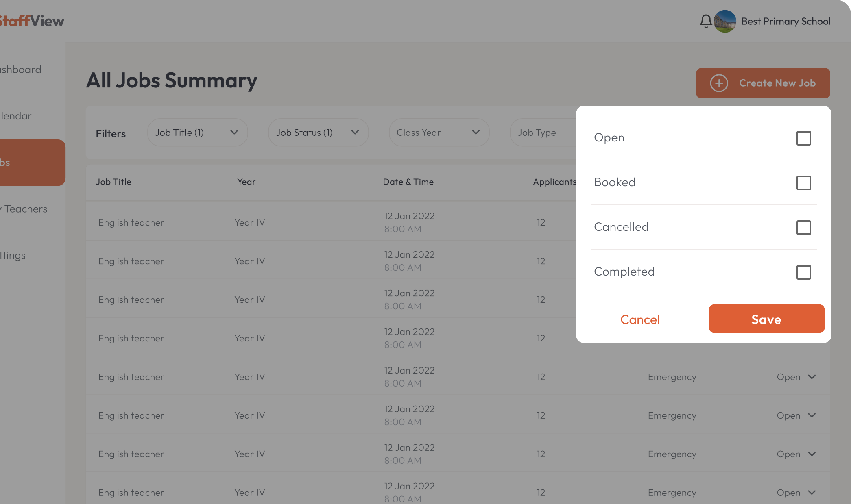Check the Booked status checkbox

point(803,183)
